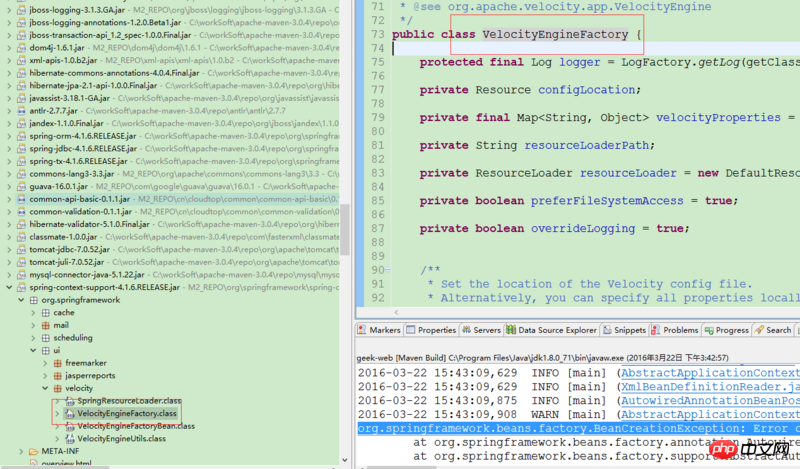Click the VelocityEngineFactory class name in editor
The height and width of the screenshot is (469, 800).
pos(555,34)
